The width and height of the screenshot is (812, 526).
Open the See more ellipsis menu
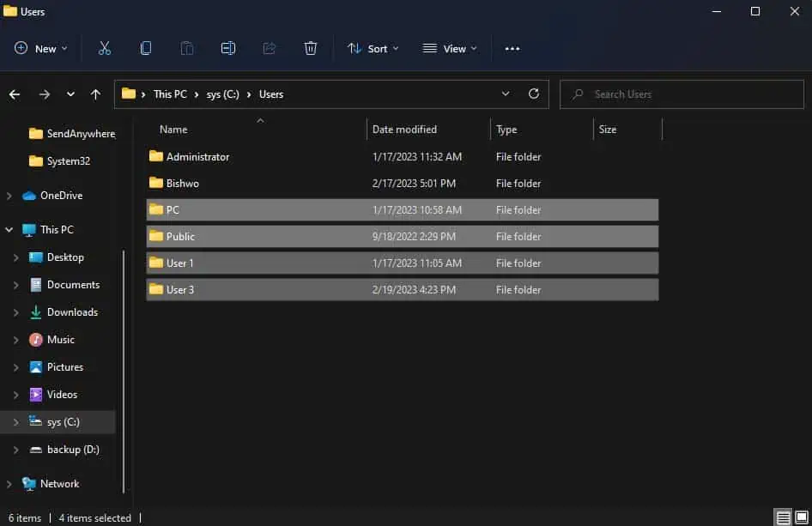pos(512,48)
